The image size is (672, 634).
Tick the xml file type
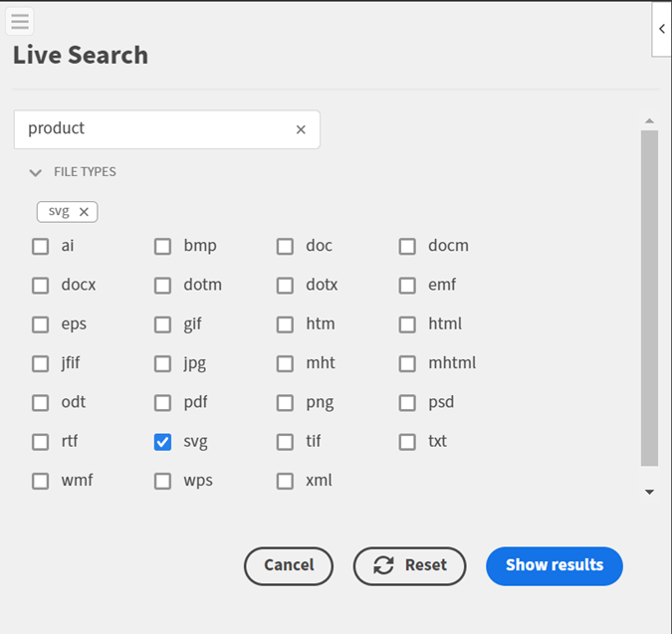285,481
